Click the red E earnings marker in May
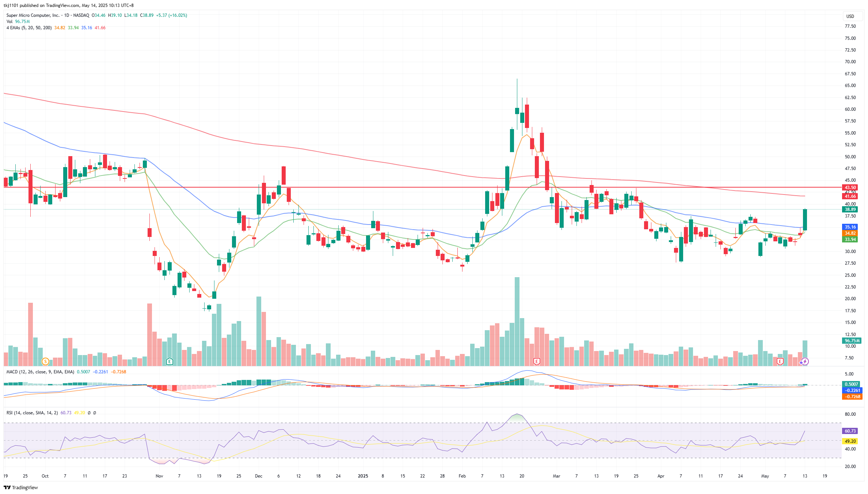 pyautogui.click(x=780, y=362)
